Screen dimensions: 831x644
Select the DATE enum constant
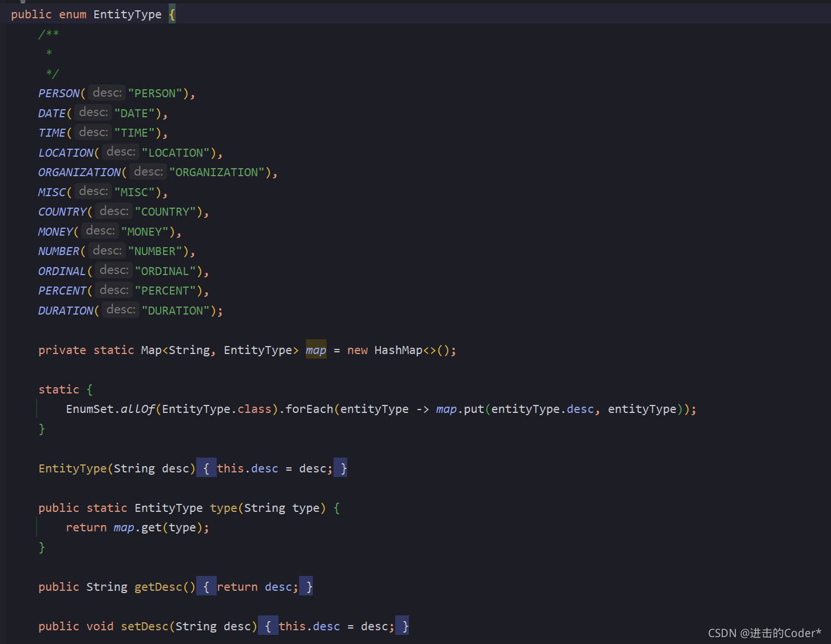tap(52, 113)
